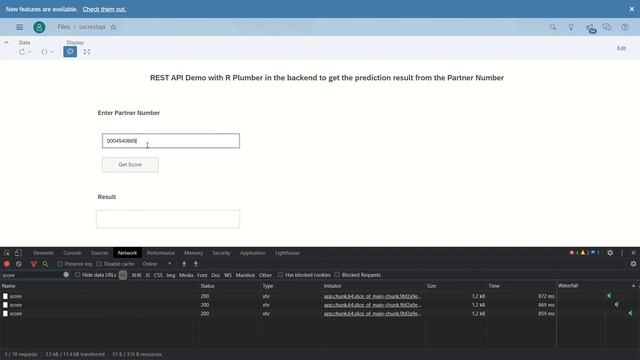Switch to the Elements tab
The width and height of the screenshot is (640, 360).
43,253
